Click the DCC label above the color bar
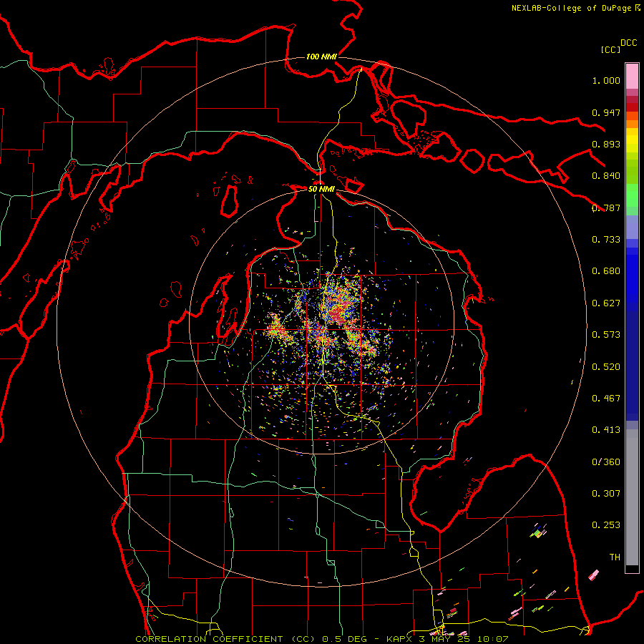 628,42
